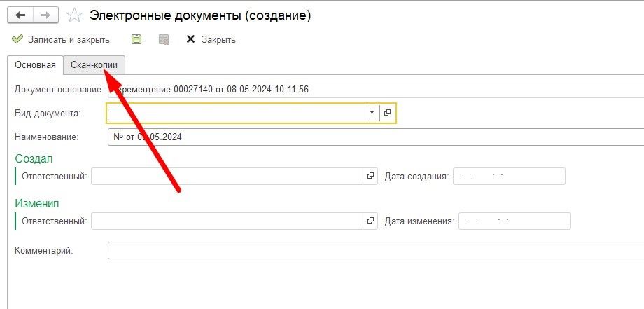Add form to favorites with star icon
This screenshot has width=644, height=309.
coord(73,15)
